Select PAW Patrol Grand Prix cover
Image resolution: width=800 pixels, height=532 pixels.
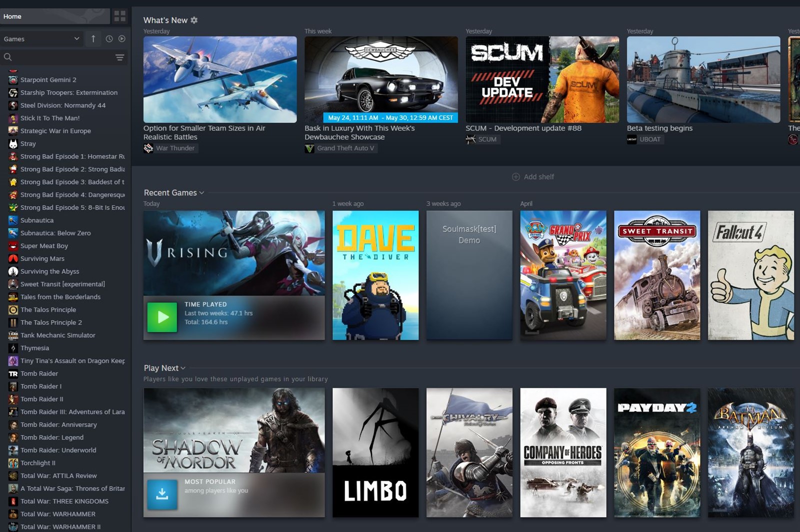563,275
